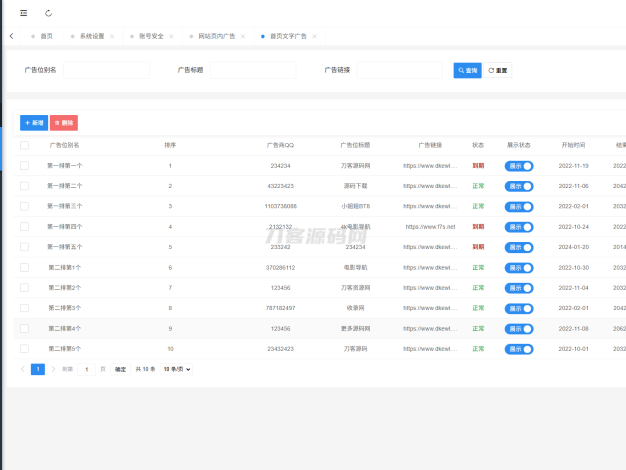
Task: Close the 网站页内广告 tab
Action: tap(244, 36)
